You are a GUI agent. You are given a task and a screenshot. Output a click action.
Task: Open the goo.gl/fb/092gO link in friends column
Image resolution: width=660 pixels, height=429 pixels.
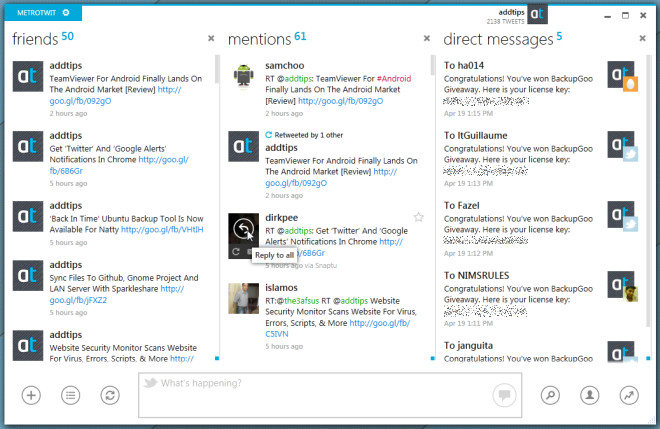[80, 101]
